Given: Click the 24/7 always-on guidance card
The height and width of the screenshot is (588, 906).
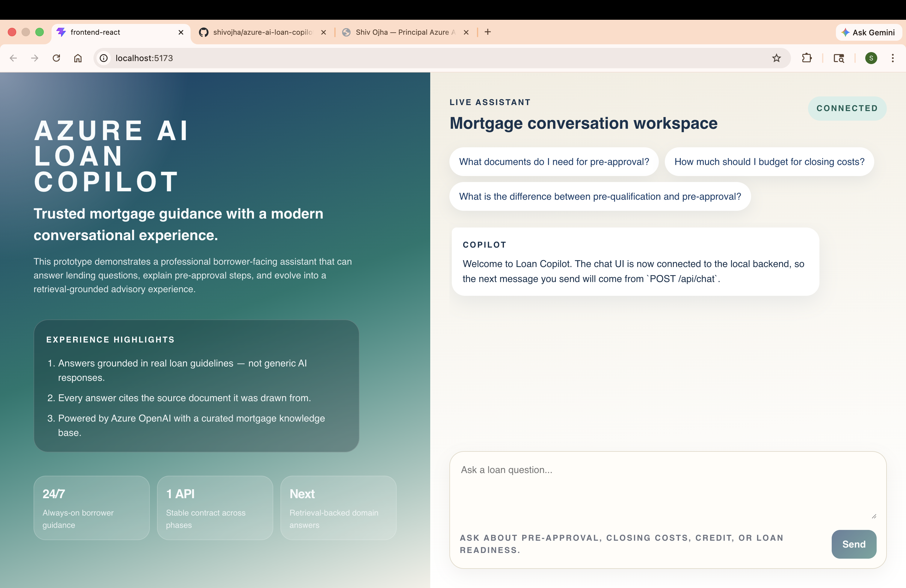Looking at the screenshot, I should click(91, 508).
